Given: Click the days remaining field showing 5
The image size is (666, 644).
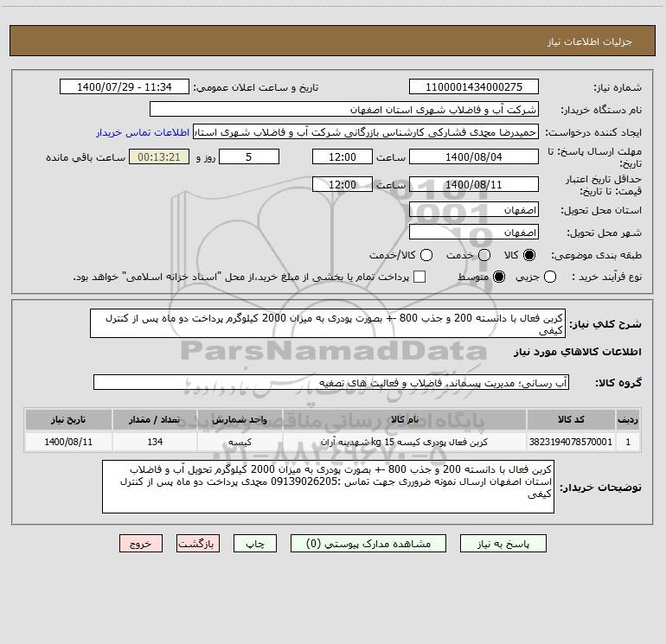Looking at the screenshot, I should 249,156.
